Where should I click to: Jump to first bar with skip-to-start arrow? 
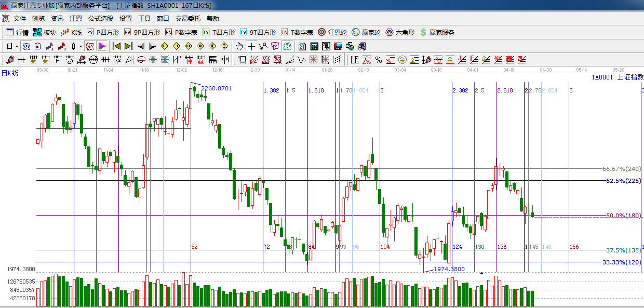click(117, 46)
